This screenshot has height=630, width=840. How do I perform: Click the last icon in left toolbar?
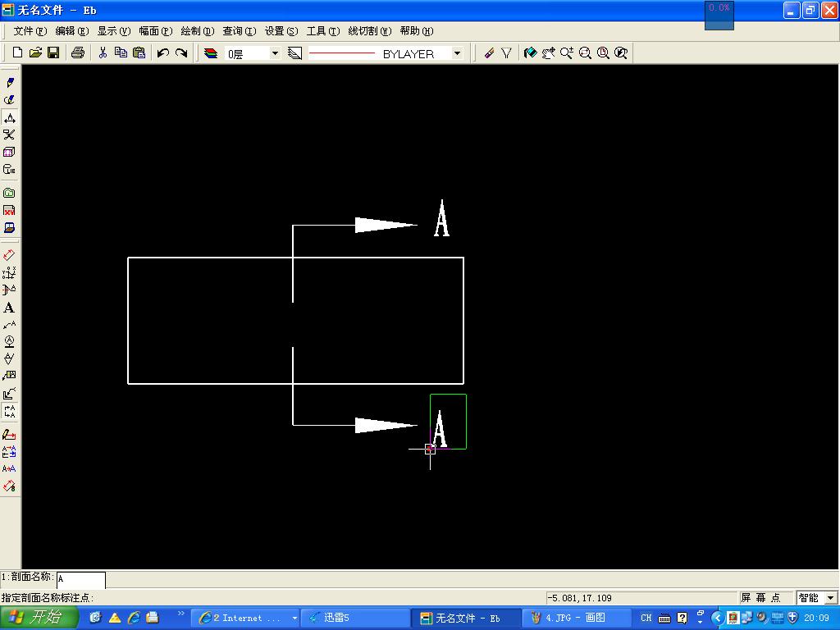coord(9,486)
